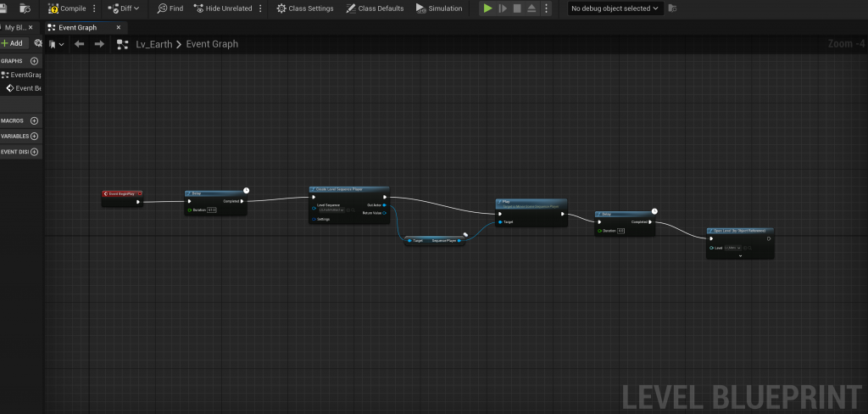Screen dimensions: 868x414
Task: Save the blueprint with the floppy disk icon
Action: (x=3, y=8)
